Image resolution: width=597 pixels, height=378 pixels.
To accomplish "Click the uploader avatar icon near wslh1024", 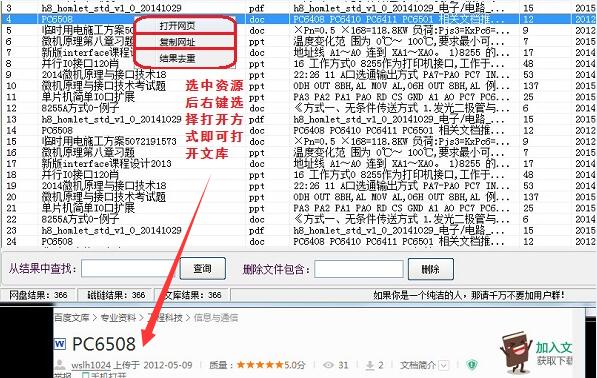I will (x=60, y=365).
